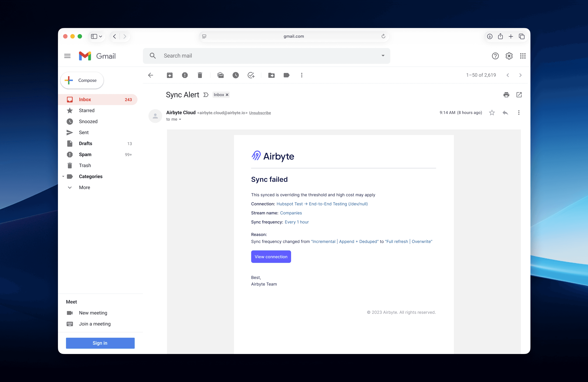Open the Drafts folder
Viewport: 588px width, 382px height.
86,143
